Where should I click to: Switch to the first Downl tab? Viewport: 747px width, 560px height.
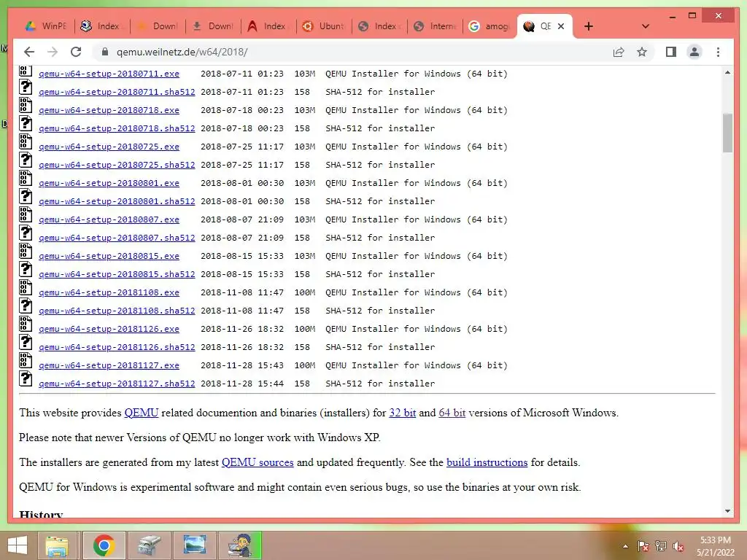click(x=158, y=26)
